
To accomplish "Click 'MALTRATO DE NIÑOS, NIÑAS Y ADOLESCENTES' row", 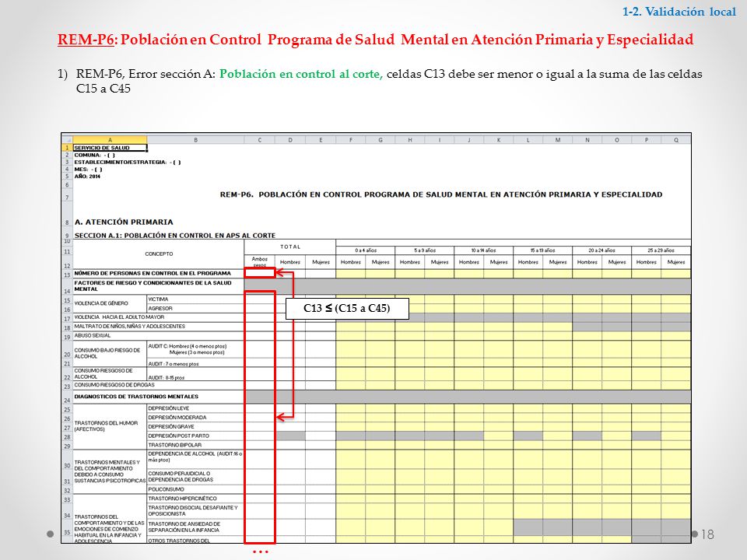I will click(x=158, y=326).
